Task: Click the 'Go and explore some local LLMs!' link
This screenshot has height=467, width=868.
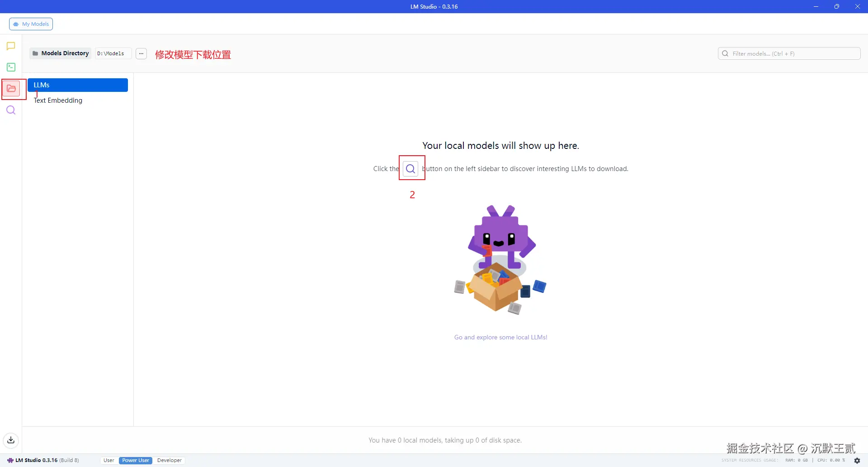Action: pos(500,337)
